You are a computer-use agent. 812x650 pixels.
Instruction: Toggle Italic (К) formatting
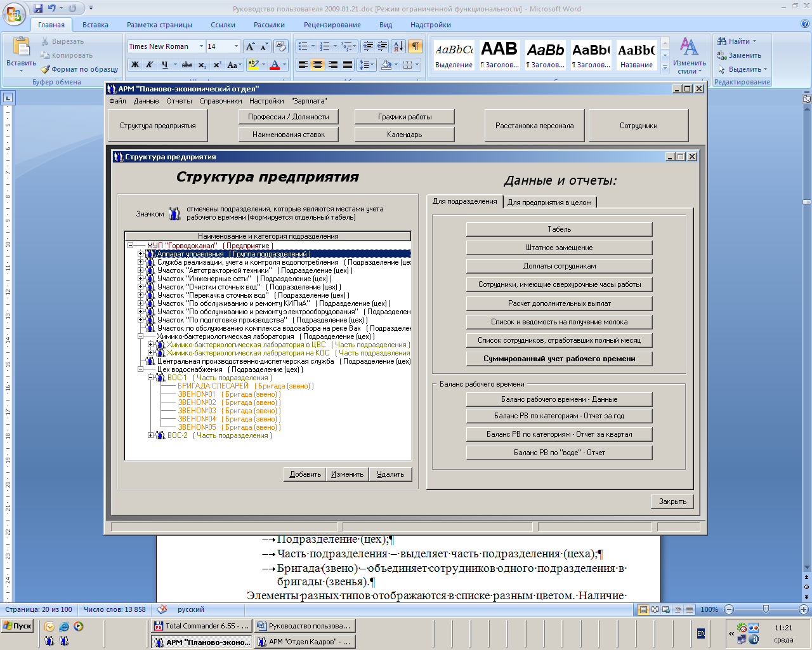tap(150, 65)
